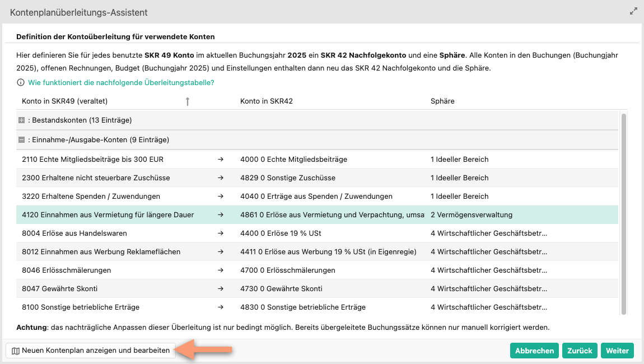Viewport: 644px width, 364px height.
Task: Select 4400 0 Erlöse 19 % USt cell
Action: coord(281,234)
